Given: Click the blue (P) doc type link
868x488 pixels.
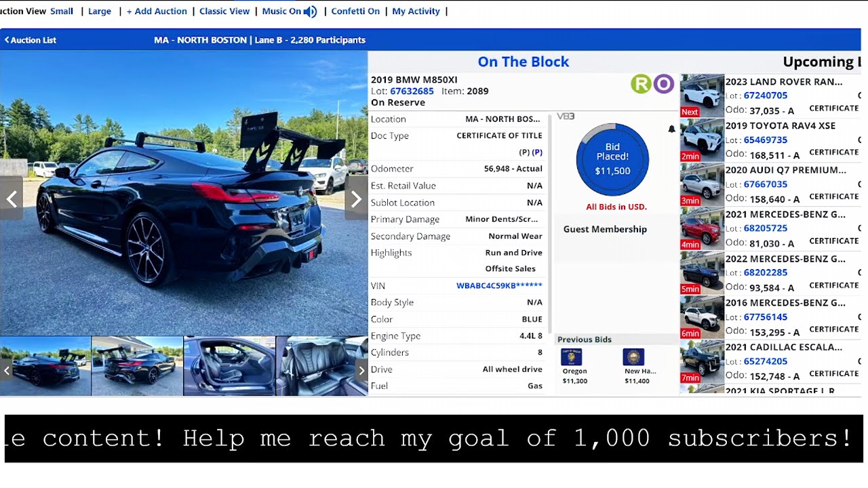Looking at the screenshot, I should coord(537,152).
